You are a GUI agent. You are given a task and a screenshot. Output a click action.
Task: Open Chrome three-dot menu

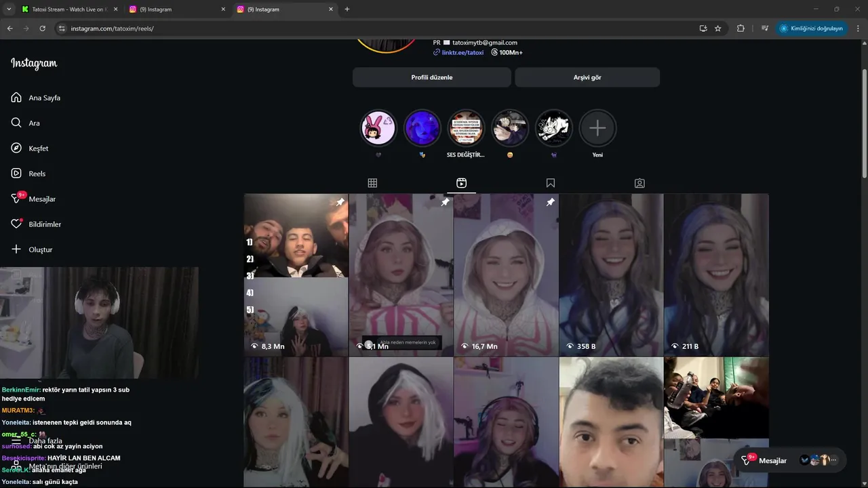click(858, 28)
